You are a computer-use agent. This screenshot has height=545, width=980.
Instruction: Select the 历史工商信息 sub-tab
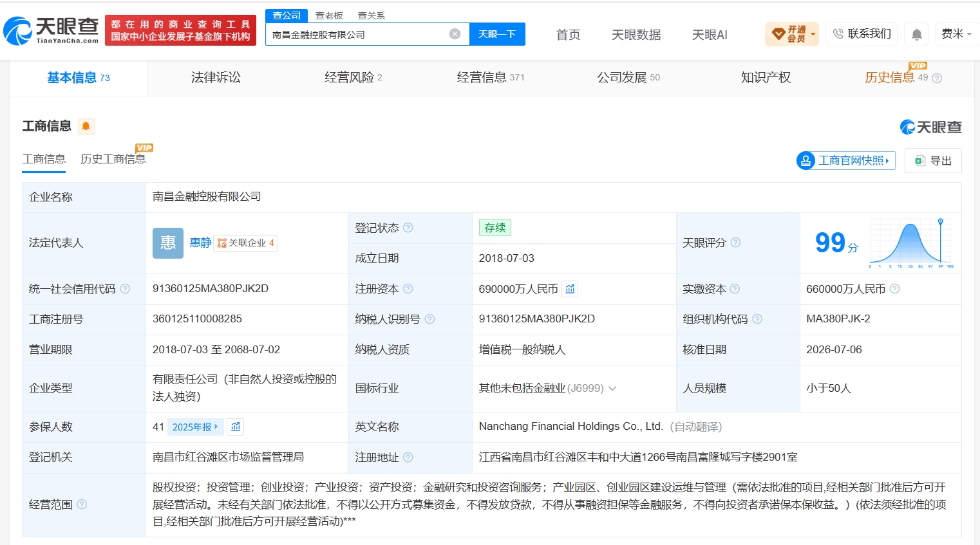(x=113, y=159)
